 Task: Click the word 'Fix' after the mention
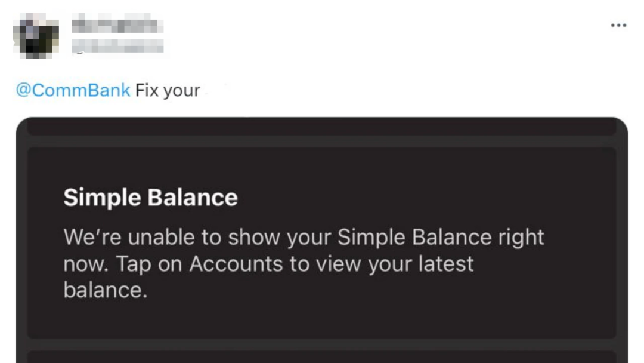point(147,90)
